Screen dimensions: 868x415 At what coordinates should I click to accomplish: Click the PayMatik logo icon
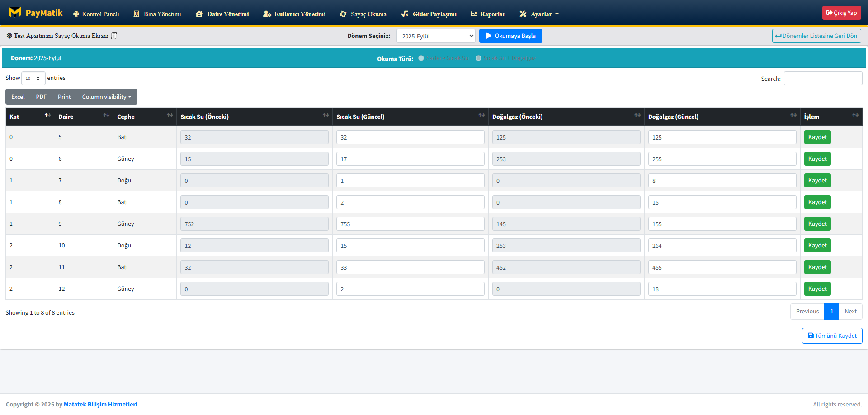(15, 13)
